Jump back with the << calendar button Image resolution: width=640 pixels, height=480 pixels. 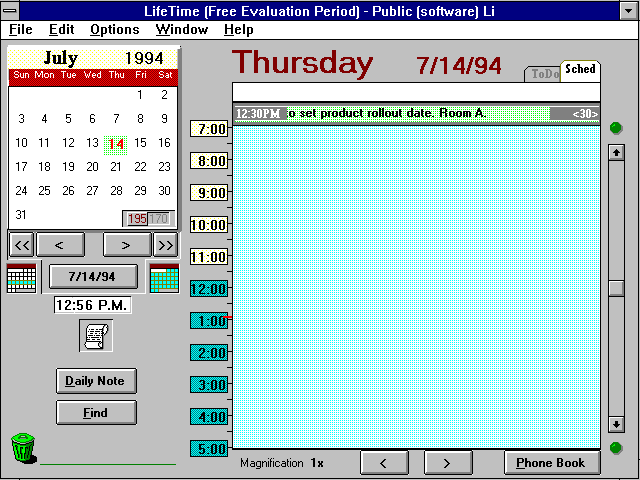click(22, 245)
